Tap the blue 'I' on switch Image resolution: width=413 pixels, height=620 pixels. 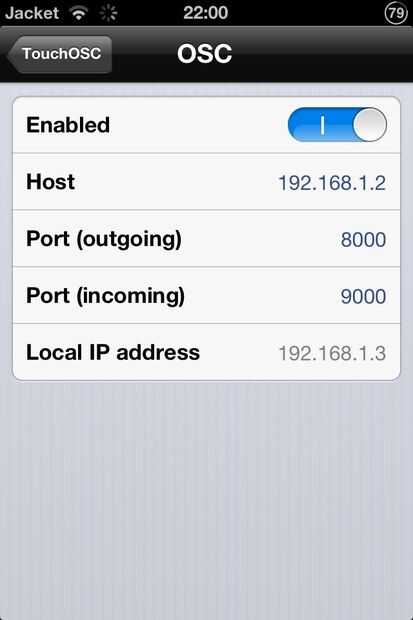coord(322,125)
